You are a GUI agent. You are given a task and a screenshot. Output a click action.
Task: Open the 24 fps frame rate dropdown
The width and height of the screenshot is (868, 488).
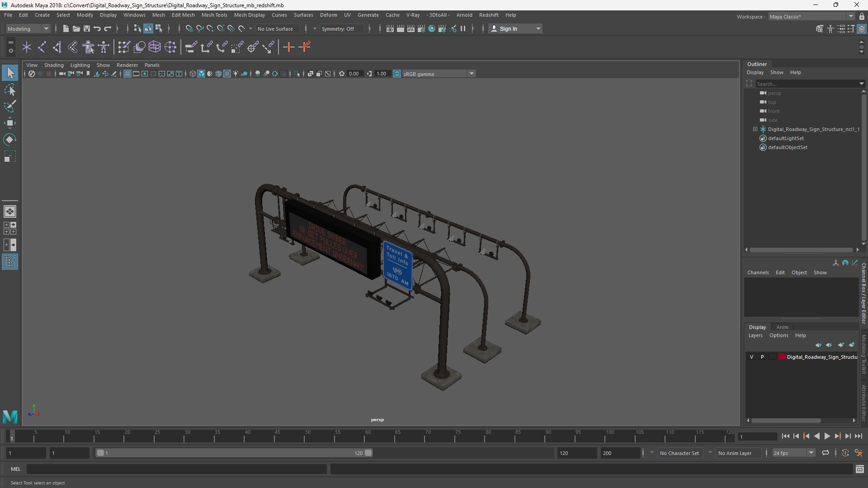793,453
